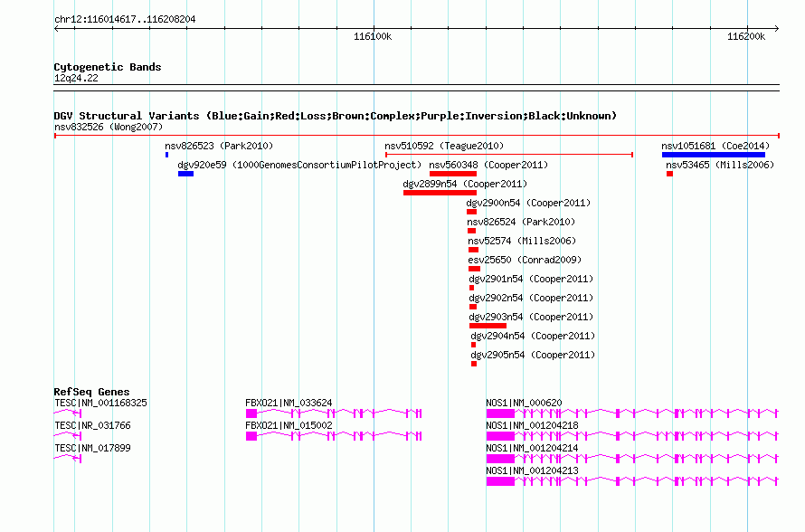The image size is (805, 532).
Task: Open dgv2899n54 (Cooper2011) variant label
Action: 465,184
